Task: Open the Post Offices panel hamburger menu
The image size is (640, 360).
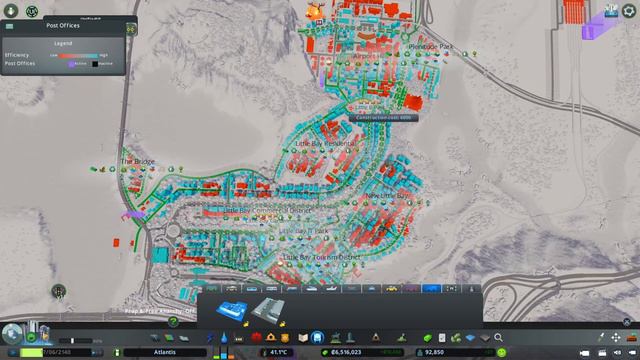Action: 9,26
